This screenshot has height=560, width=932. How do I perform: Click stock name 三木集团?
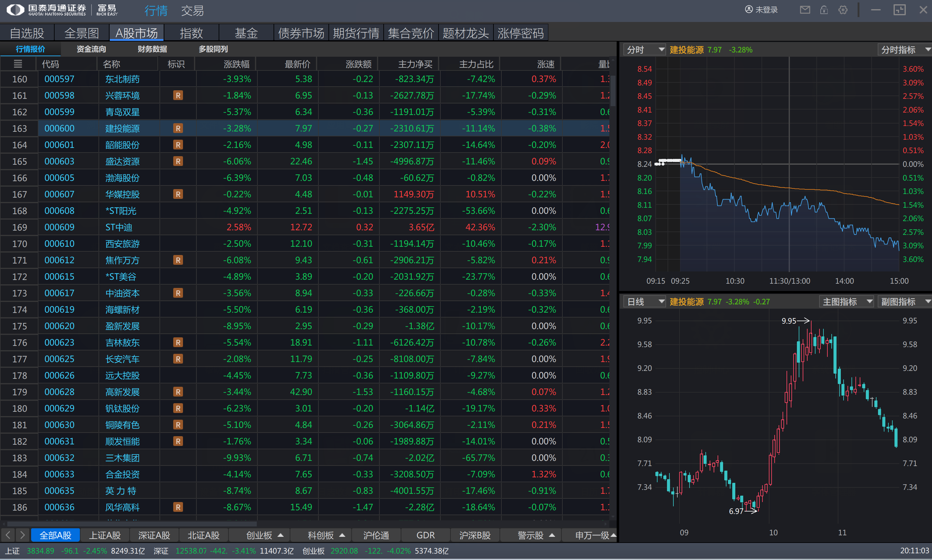pyautogui.click(x=122, y=458)
